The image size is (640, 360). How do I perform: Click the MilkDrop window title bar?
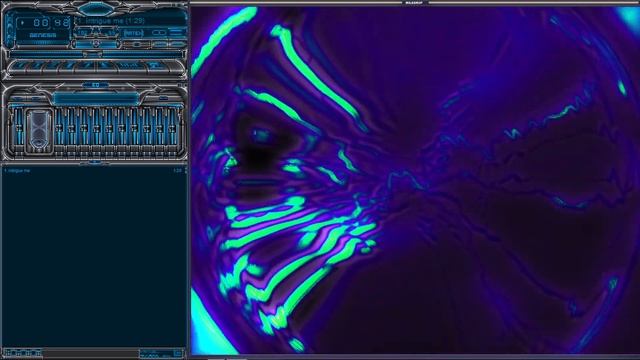415,2
